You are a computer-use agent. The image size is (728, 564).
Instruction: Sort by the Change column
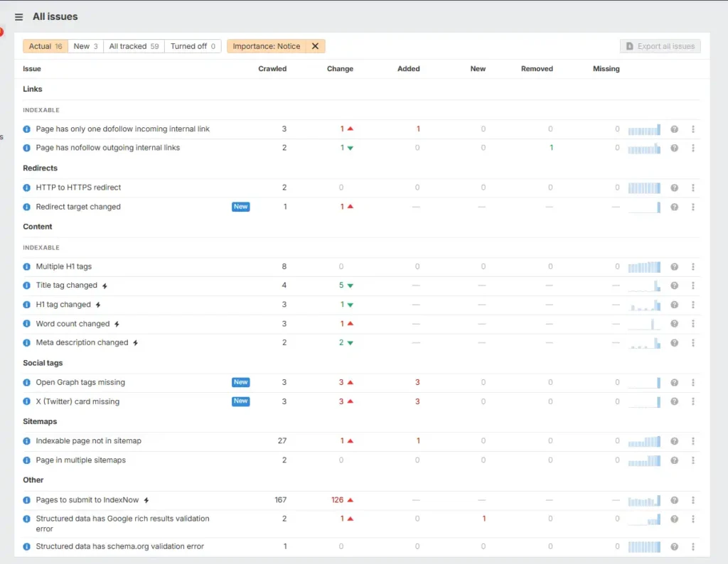tap(340, 69)
